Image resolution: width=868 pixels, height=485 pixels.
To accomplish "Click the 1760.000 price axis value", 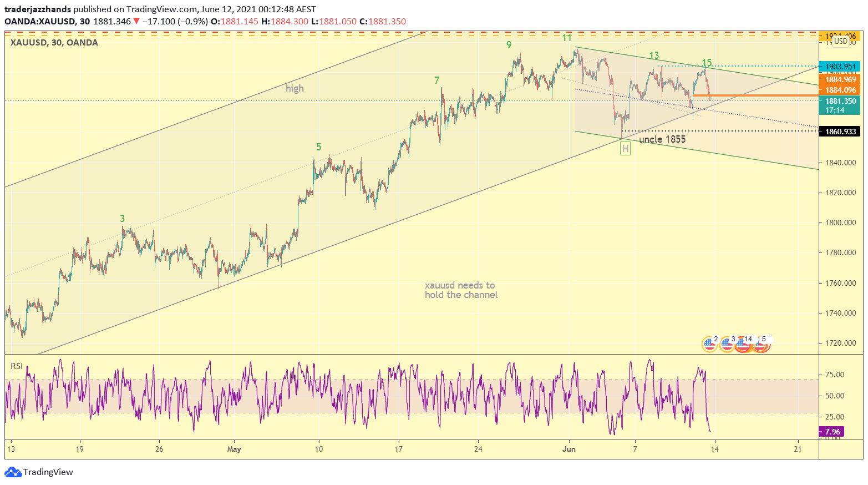I will pos(840,283).
